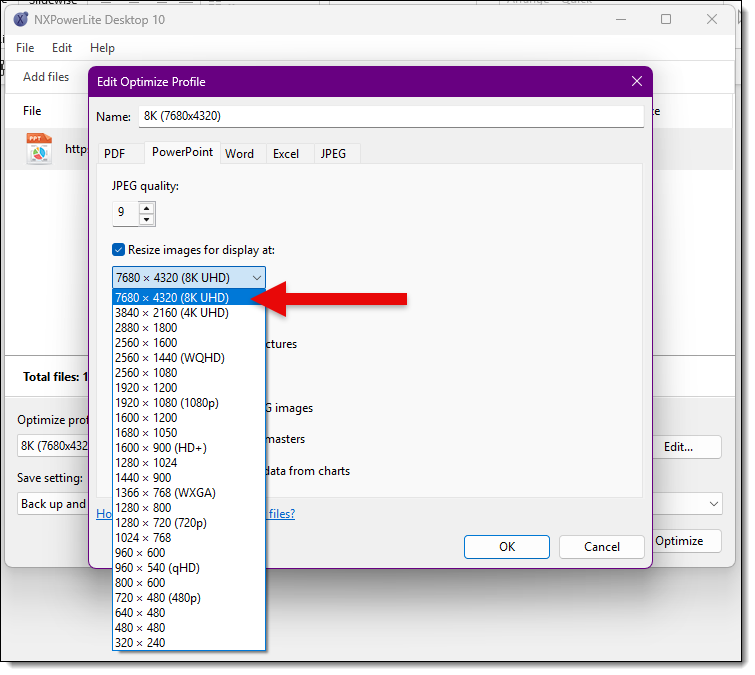Click the JPEG quality value field
The height and width of the screenshot is (675, 755).
125,212
